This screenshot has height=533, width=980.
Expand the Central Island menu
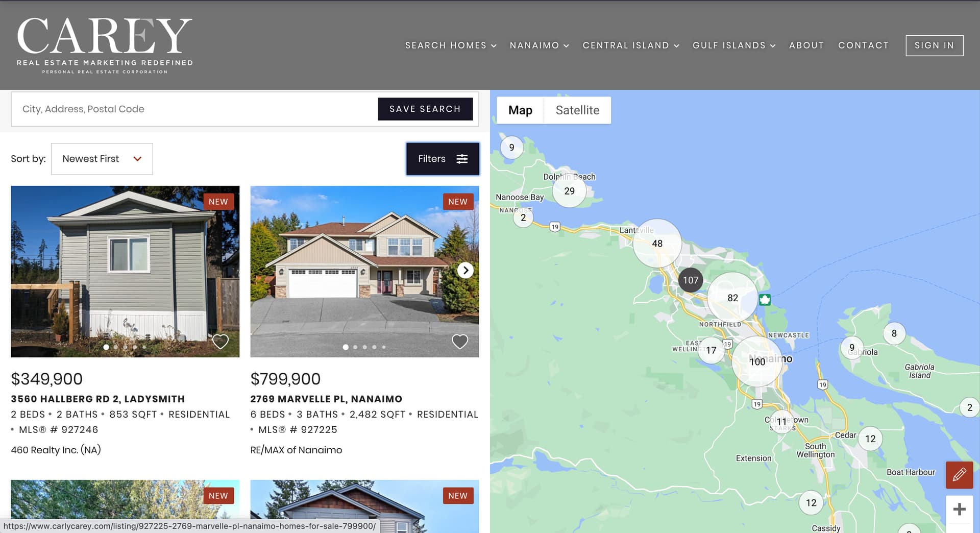pos(631,45)
